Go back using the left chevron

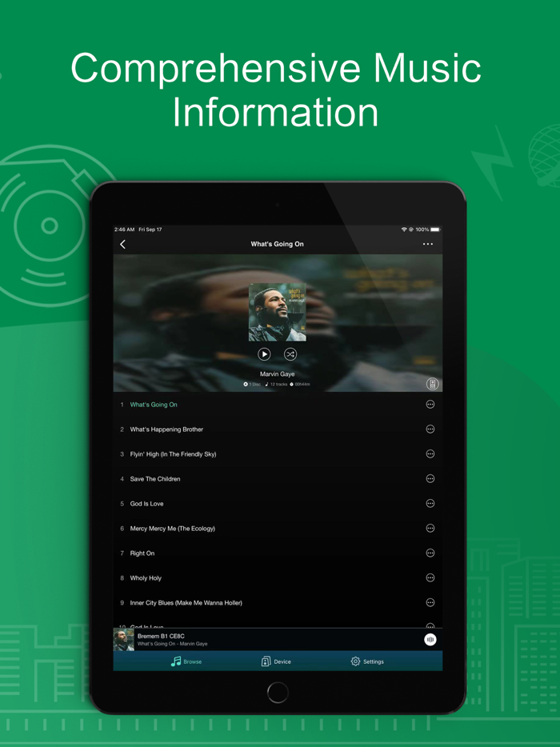click(122, 245)
